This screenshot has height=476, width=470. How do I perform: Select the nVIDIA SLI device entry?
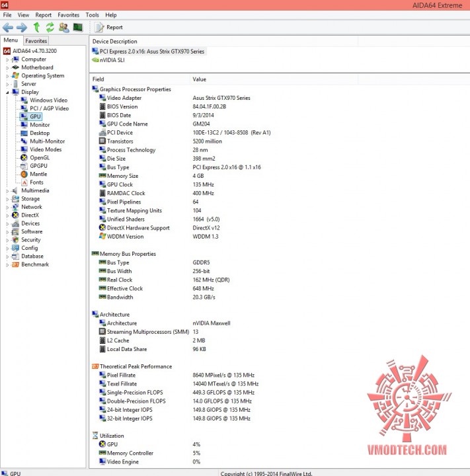coord(108,60)
